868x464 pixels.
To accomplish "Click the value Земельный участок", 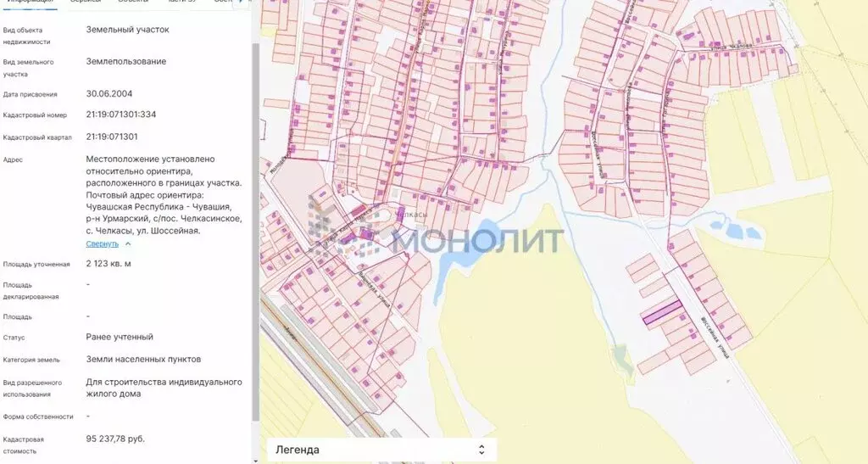I will [x=127, y=30].
